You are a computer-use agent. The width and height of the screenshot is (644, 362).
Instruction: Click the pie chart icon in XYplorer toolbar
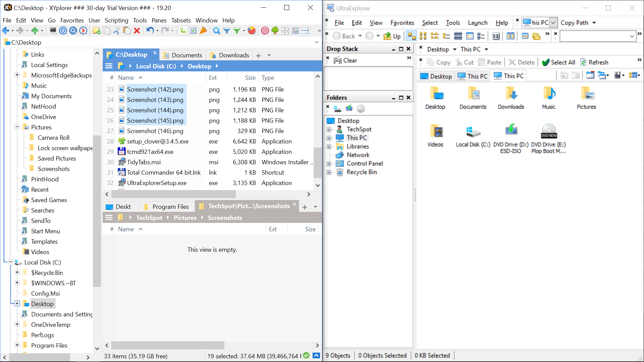[252, 31]
